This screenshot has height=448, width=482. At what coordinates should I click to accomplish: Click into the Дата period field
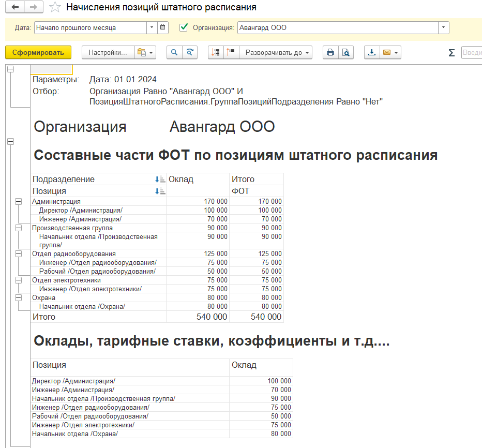tap(91, 27)
